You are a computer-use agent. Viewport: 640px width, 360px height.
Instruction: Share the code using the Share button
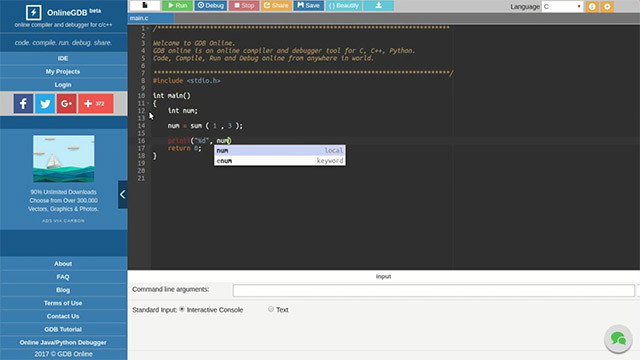click(276, 5)
